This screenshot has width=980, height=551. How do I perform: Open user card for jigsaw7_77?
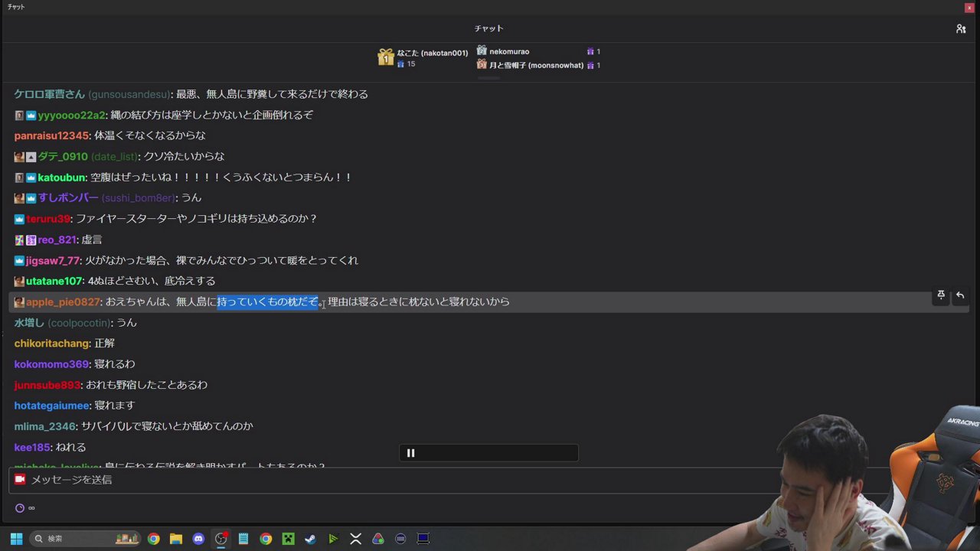[x=53, y=260]
